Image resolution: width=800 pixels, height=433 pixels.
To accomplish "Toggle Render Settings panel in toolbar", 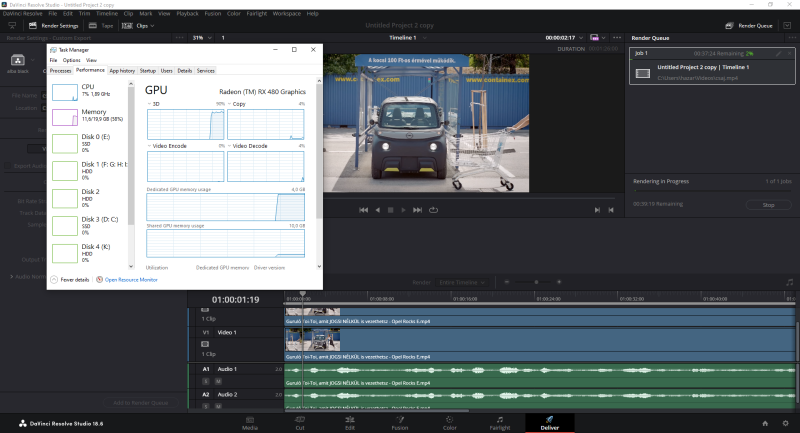I will tap(54, 26).
